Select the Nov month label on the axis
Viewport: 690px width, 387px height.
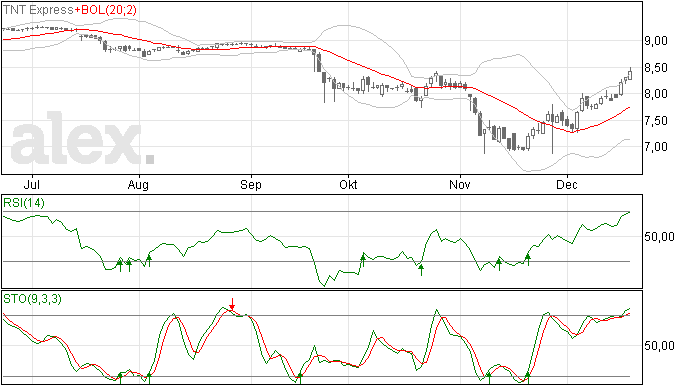[460, 184]
